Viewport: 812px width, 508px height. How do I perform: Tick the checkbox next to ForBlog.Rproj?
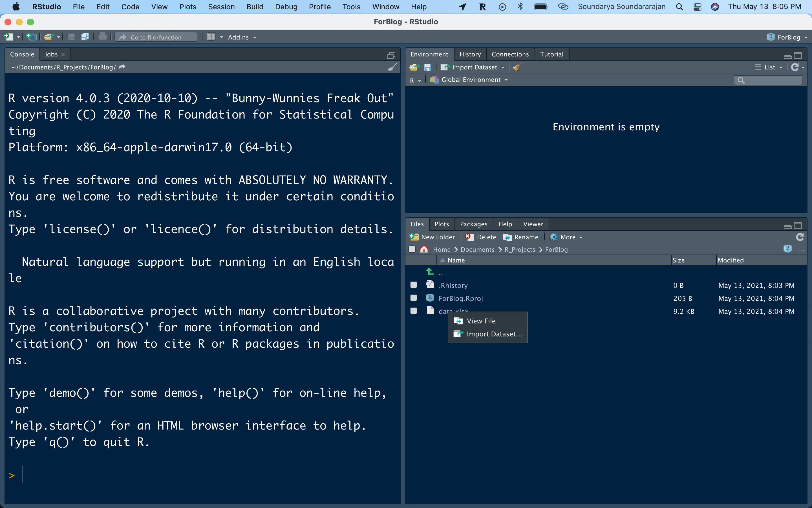414,298
